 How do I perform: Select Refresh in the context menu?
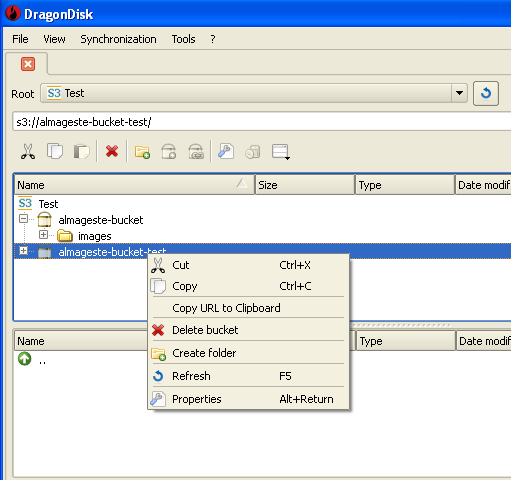point(248,376)
